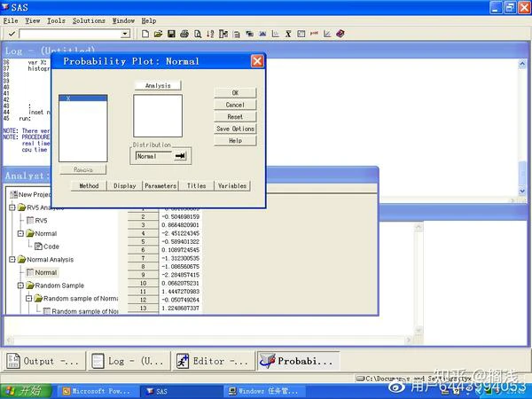The width and height of the screenshot is (532, 399).
Task: Select the Random Sample folder
Action: click(x=55, y=286)
